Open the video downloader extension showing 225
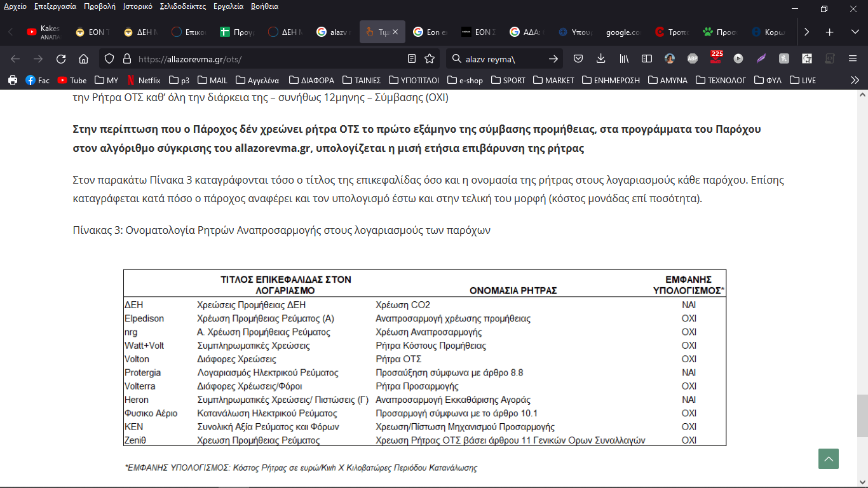The width and height of the screenshot is (868, 488). click(x=715, y=58)
